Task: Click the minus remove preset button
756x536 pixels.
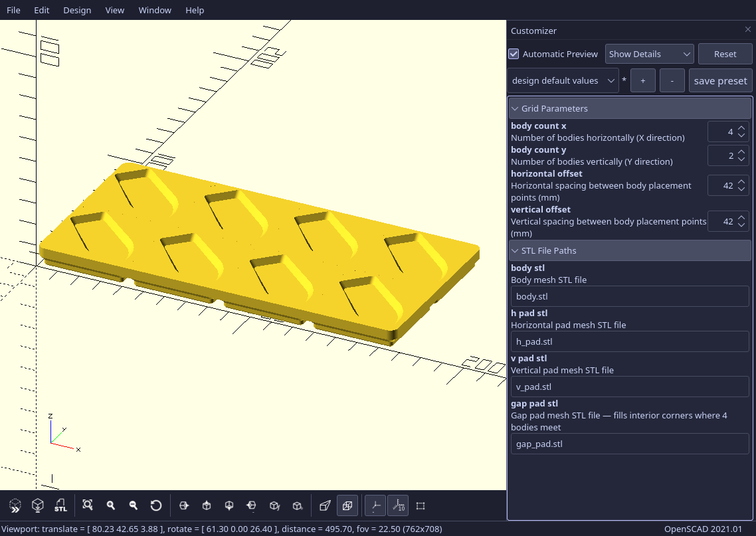Action: [672, 80]
